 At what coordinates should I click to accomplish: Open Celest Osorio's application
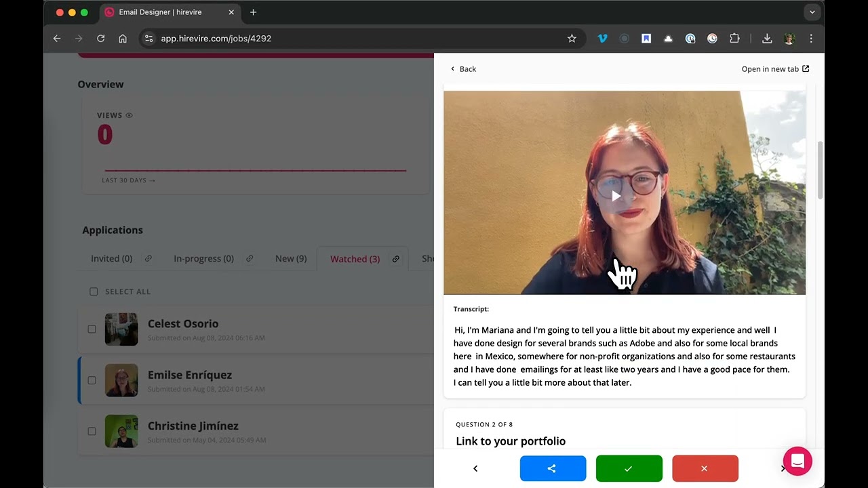(x=183, y=324)
